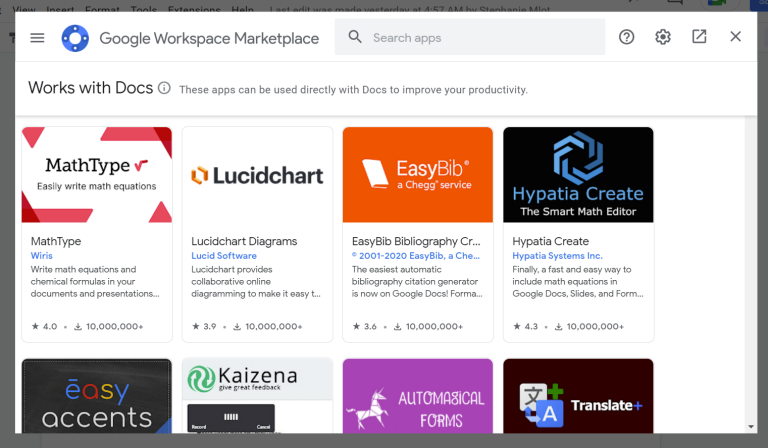The height and width of the screenshot is (448, 768).
Task: Click Hypatia Create's 4.3 star rating
Action: 526,327
